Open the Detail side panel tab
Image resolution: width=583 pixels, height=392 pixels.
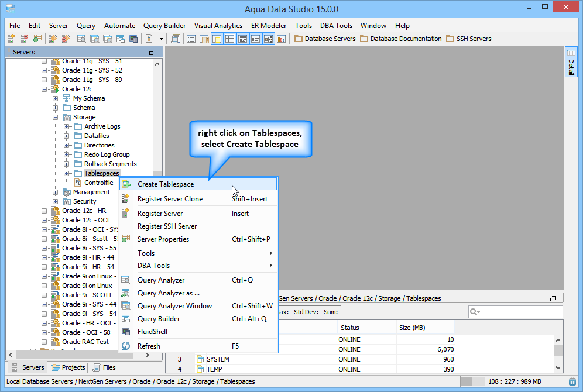571,61
